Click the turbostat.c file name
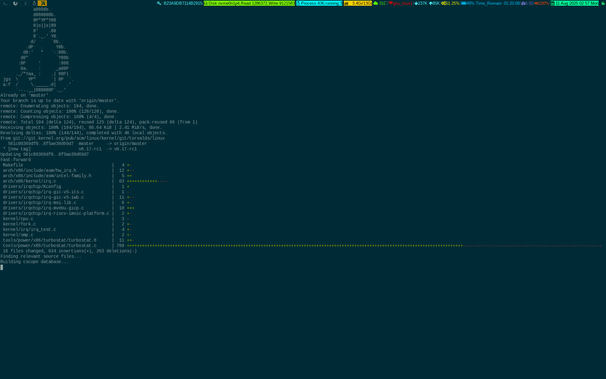The image size is (606, 379). [x=49, y=246]
